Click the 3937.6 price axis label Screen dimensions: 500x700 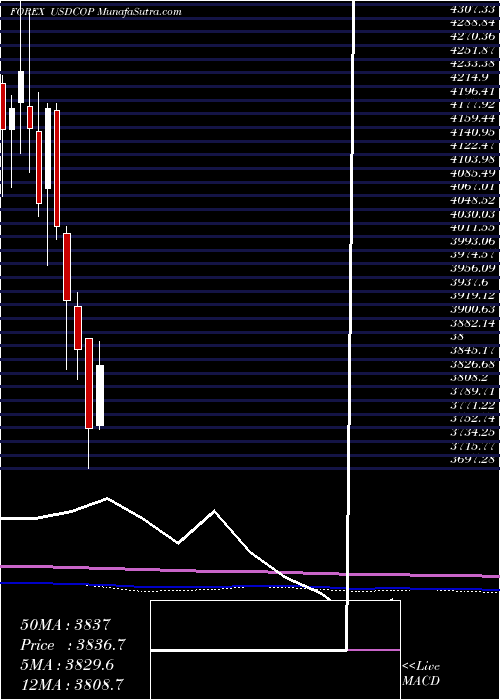point(469,283)
